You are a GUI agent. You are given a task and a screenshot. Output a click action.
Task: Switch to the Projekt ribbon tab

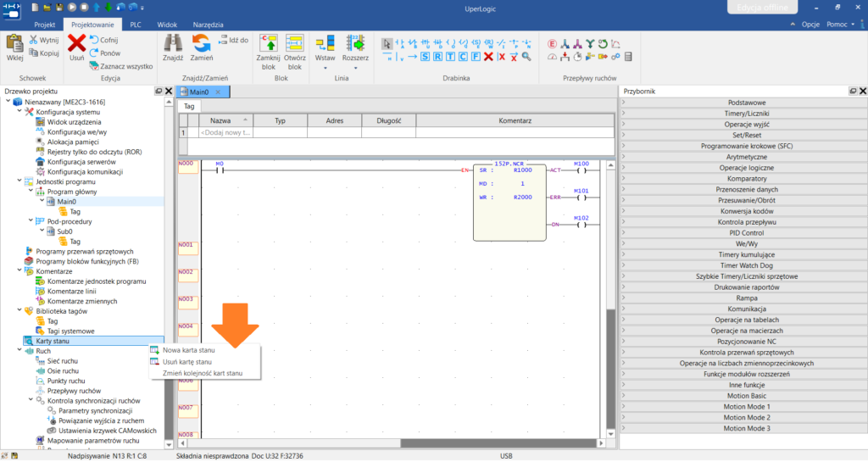(45, 25)
